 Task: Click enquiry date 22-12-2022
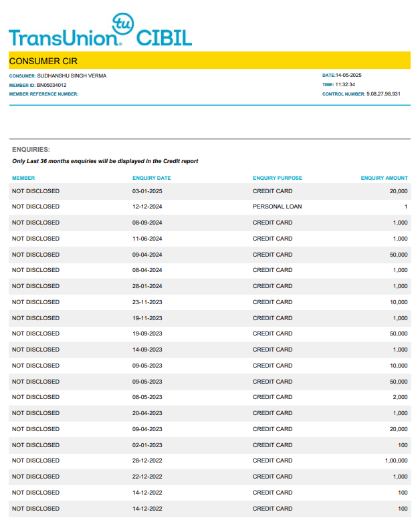(147, 477)
